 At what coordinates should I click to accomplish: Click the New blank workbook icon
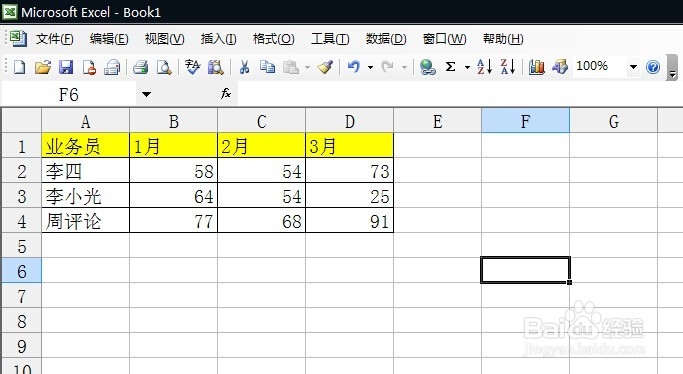click(x=20, y=67)
